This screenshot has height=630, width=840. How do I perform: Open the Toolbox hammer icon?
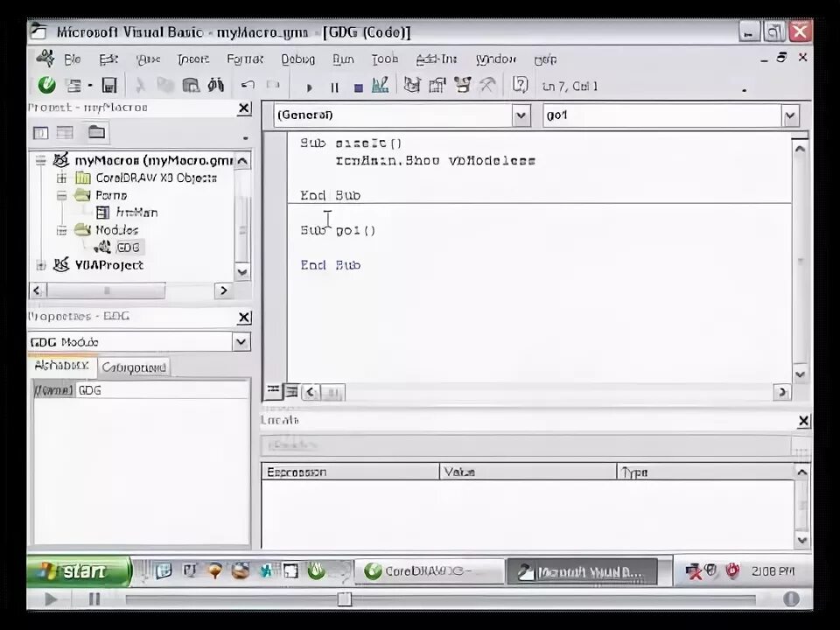487,85
